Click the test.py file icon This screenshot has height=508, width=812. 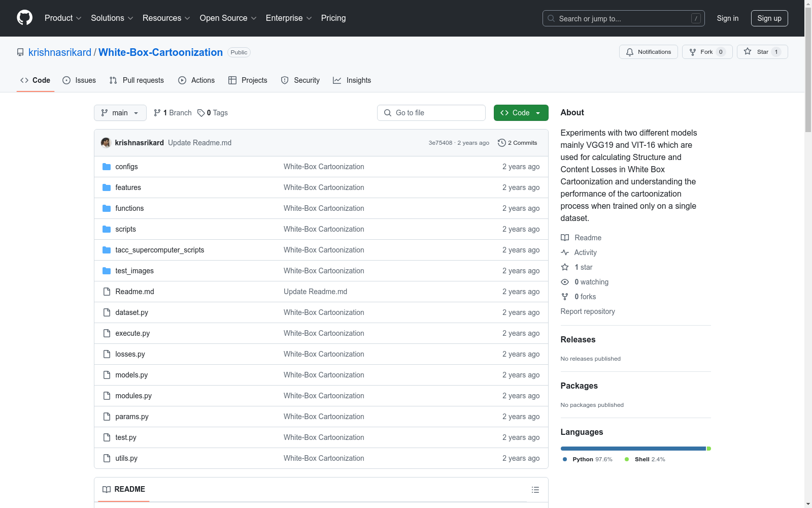pyautogui.click(x=107, y=437)
